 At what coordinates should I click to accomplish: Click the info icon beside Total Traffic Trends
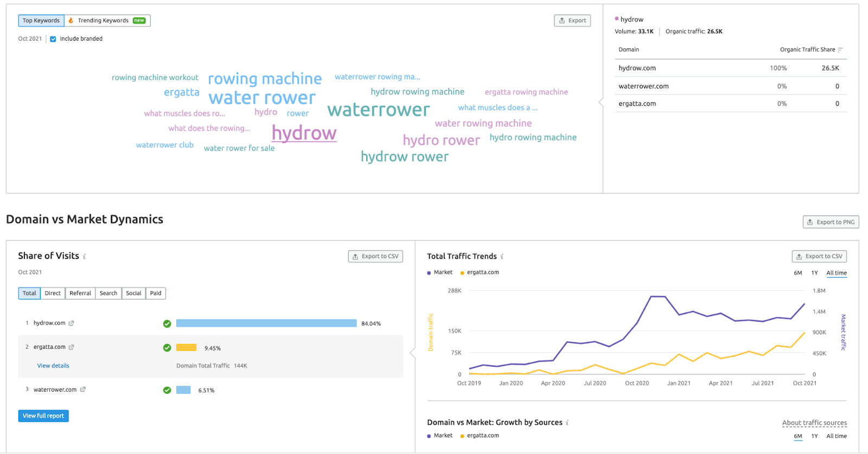coord(502,257)
